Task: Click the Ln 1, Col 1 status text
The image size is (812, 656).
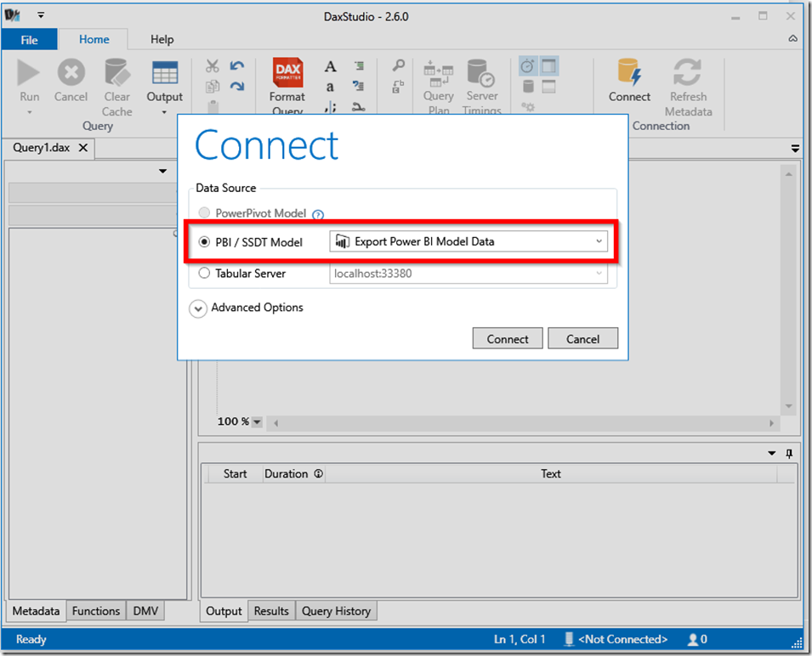Action: pyautogui.click(x=520, y=640)
